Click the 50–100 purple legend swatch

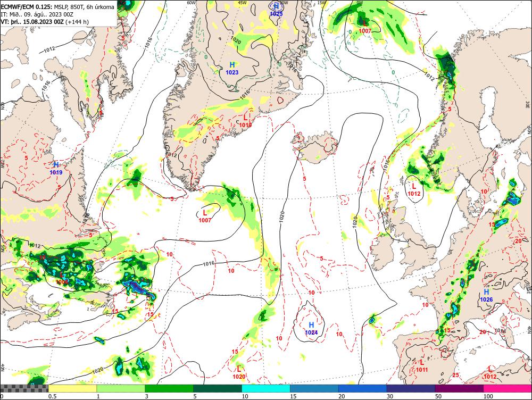click(459, 388)
